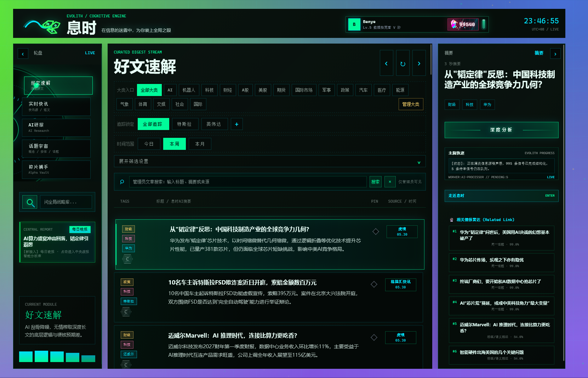Click the 问全局战略库 input field

click(x=66, y=202)
